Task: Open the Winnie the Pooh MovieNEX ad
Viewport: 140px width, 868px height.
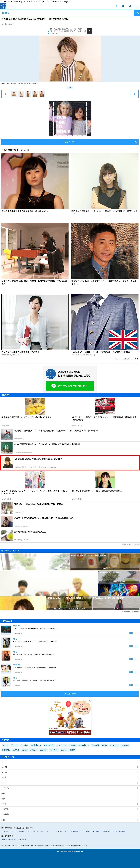Action: coord(70,717)
